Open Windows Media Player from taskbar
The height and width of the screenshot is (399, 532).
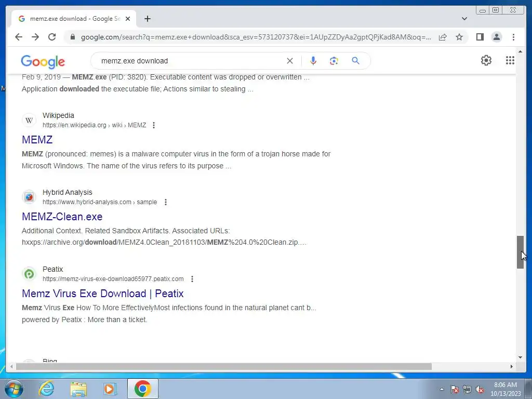pos(110,389)
